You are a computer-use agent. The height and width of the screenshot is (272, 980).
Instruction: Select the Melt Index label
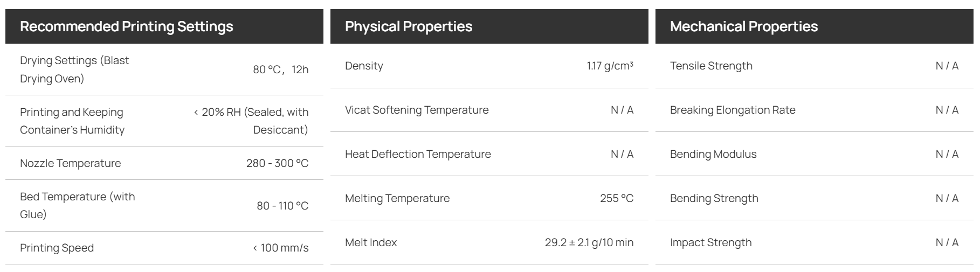tap(371, 242)
